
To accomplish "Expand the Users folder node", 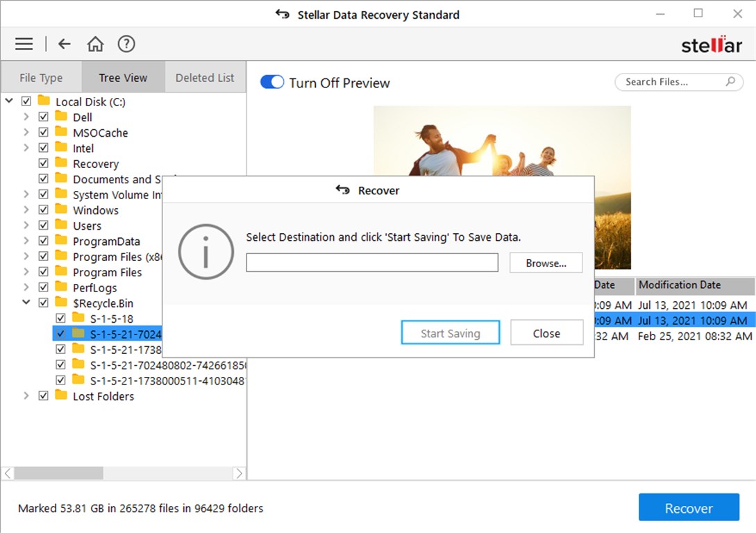I will point(26,225).
